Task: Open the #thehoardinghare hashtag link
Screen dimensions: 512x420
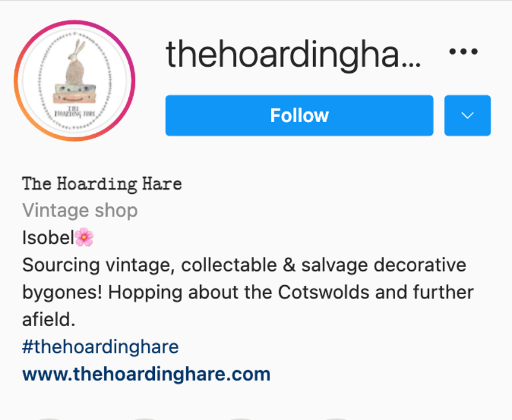Action: coord(100,347)
